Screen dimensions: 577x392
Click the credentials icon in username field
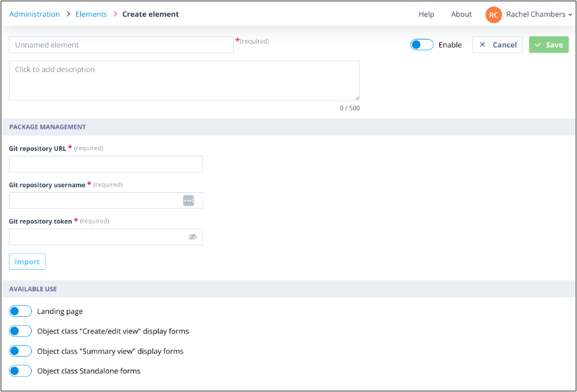pos(189,200)
